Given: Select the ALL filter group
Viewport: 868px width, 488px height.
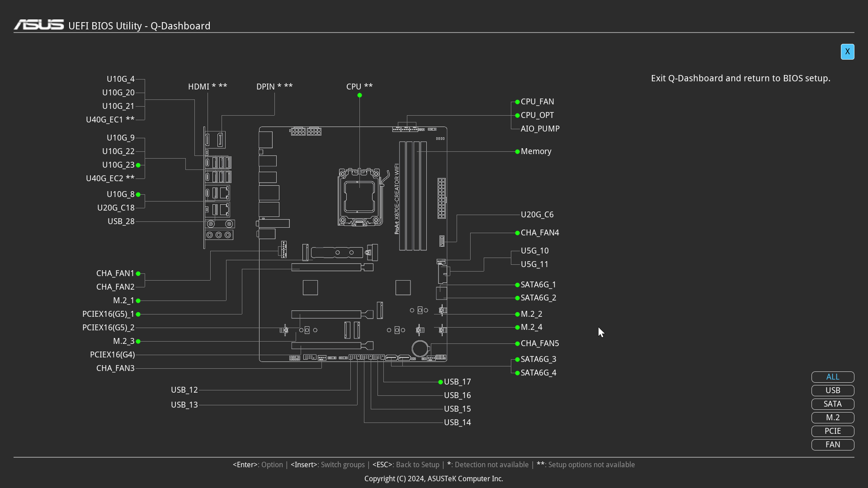Looking at the screenshot, I should tap(832, 377).
